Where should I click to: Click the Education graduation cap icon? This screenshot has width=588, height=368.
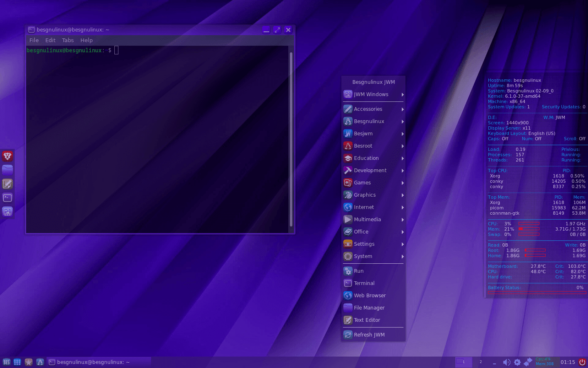(x=348, y=158)
